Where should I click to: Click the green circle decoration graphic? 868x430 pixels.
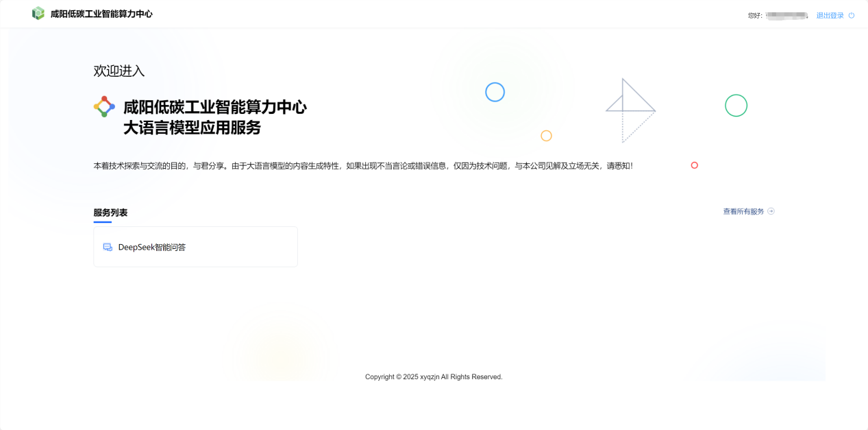point(736,106)
